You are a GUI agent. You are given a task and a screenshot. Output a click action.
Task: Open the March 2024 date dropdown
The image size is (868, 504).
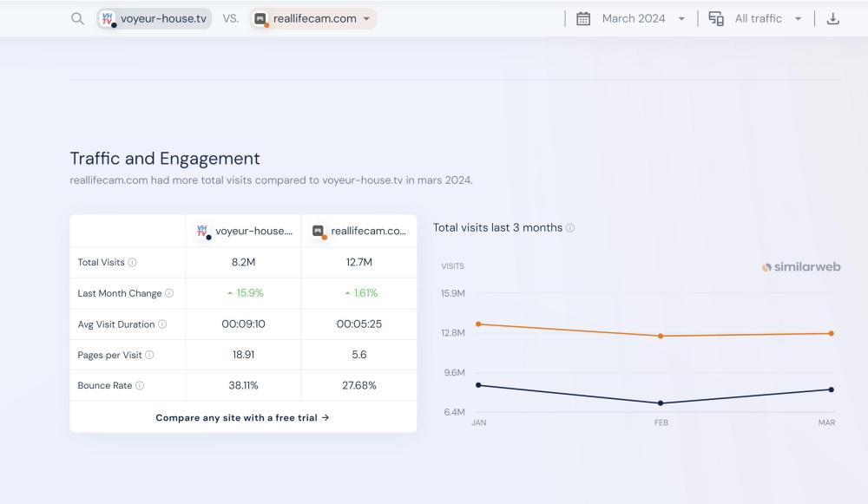click(x=642, y=18)
